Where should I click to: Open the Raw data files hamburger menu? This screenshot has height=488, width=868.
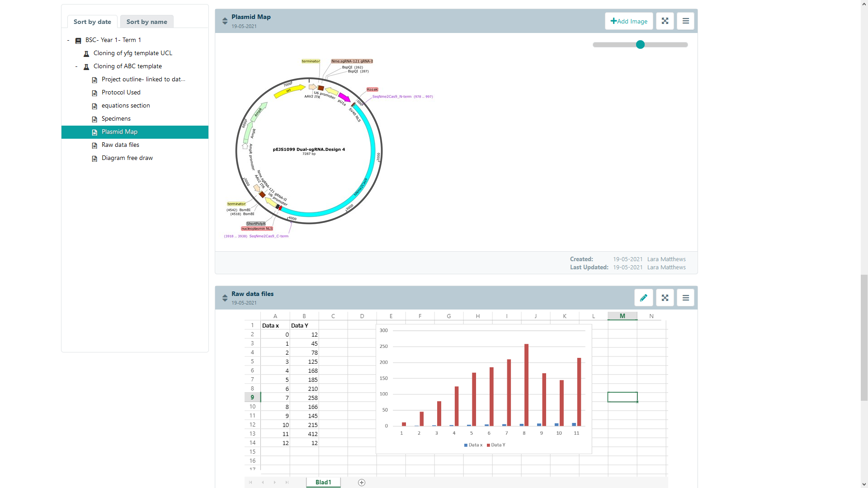(685, 298)
